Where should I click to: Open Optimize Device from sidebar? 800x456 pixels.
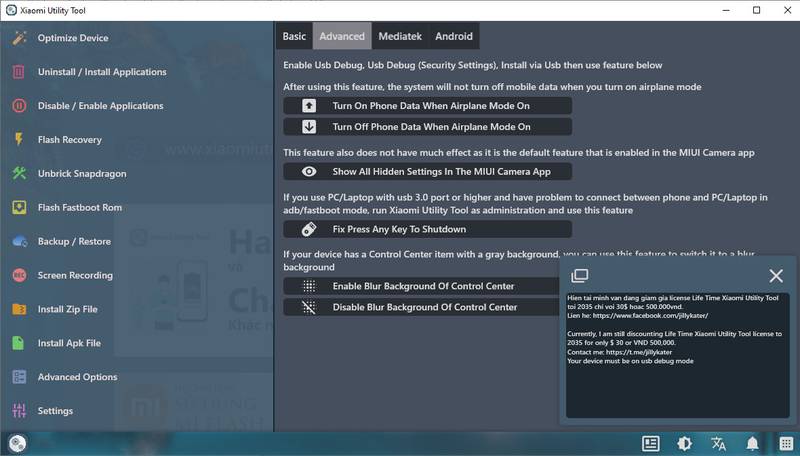(73, 38)
